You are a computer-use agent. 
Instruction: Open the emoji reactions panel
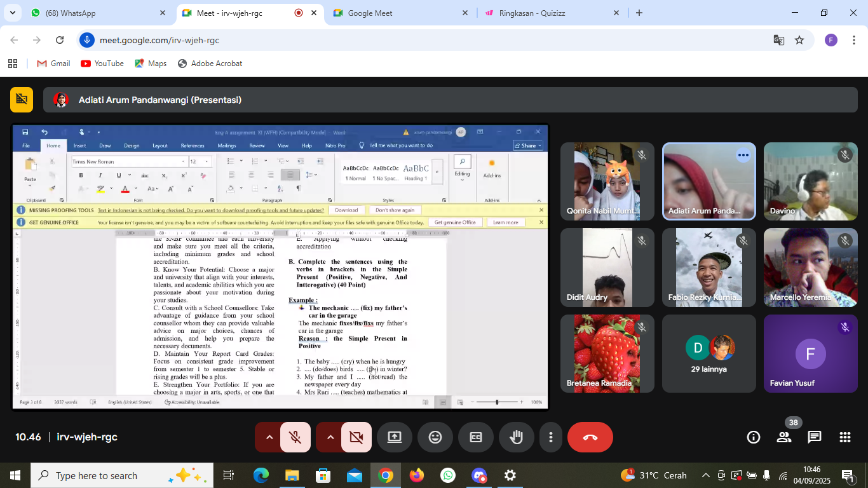click(x=435, y=437)
